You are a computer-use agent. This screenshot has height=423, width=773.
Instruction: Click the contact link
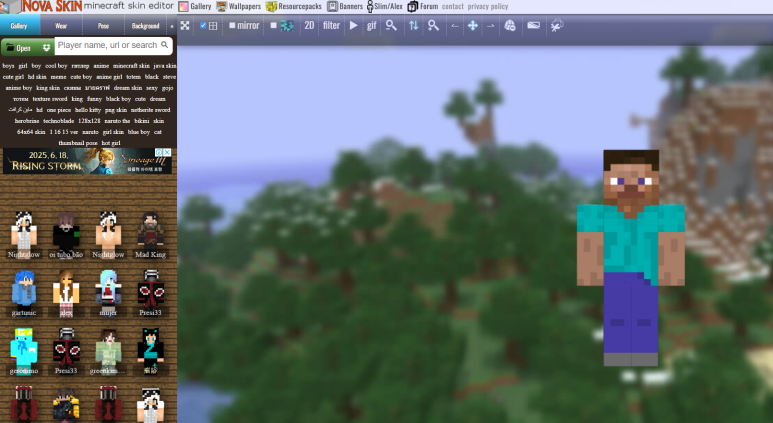pos(453,6)
